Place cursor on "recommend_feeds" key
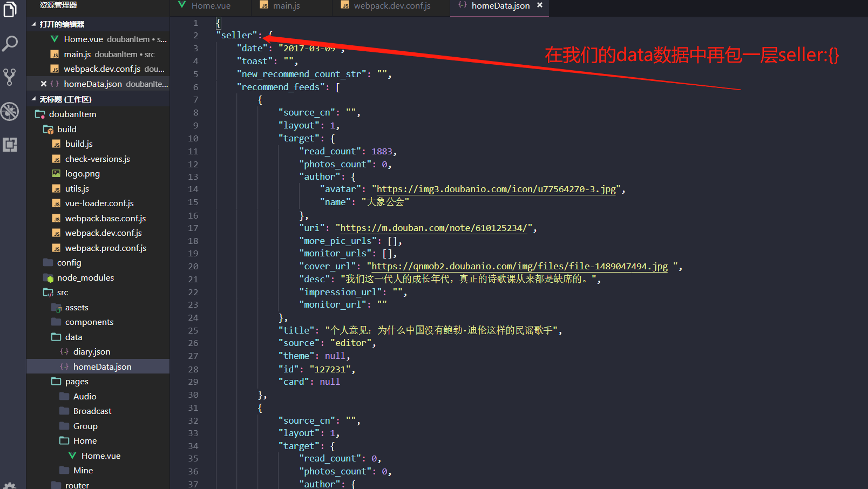The width and height of the screenshot is (868, 489). 281,87
